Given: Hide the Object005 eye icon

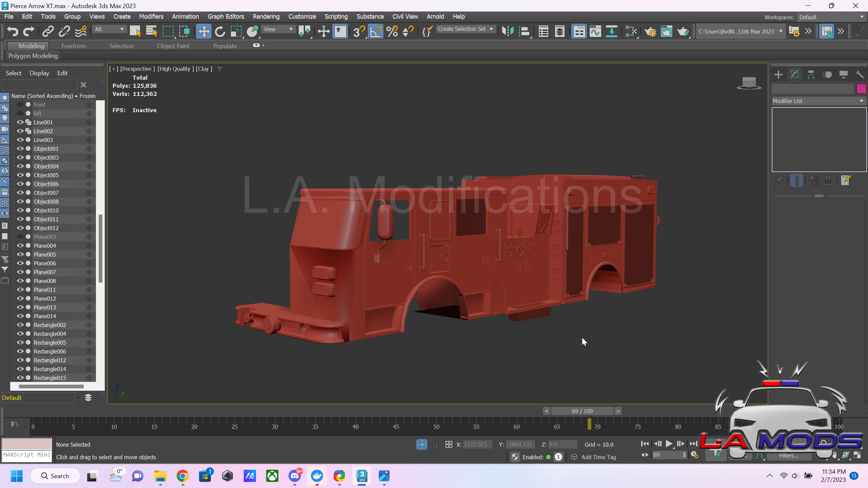Looking at the screenshot, I should coord(20,175).
